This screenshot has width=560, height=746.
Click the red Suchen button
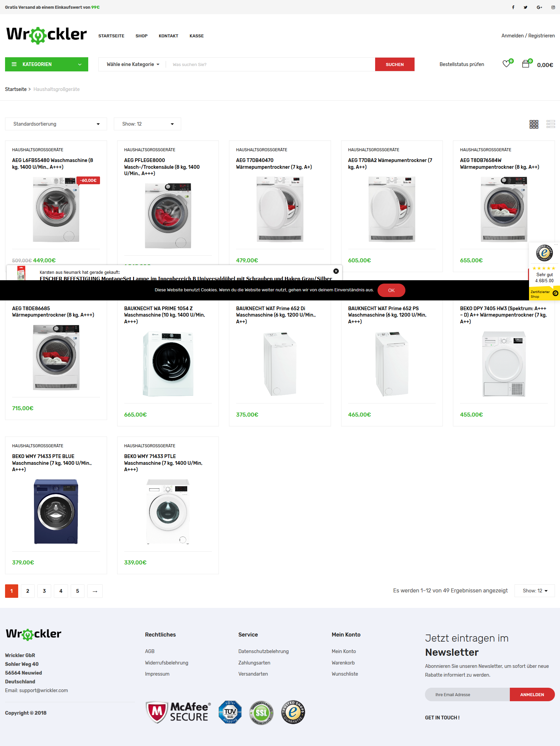394,64
